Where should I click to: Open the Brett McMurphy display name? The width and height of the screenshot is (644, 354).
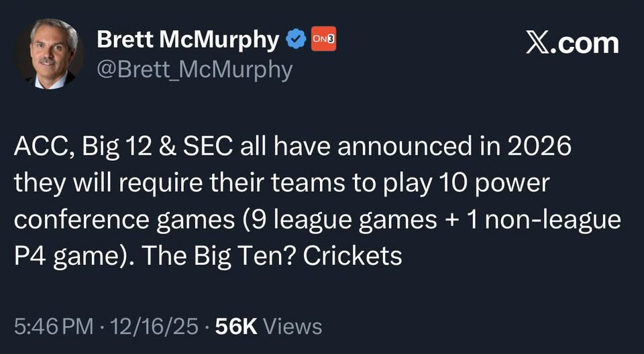pos(188,40)
